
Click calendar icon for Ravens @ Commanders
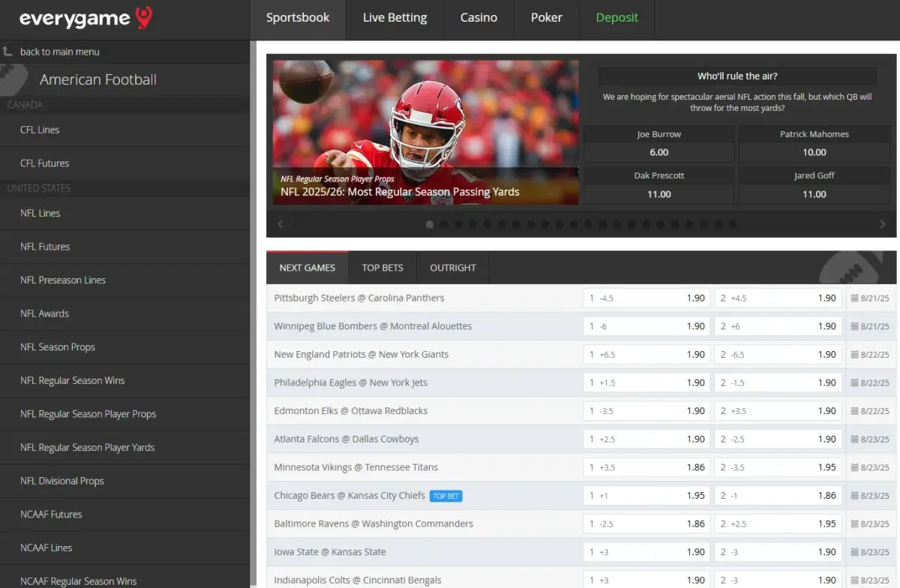pos(854,523)
